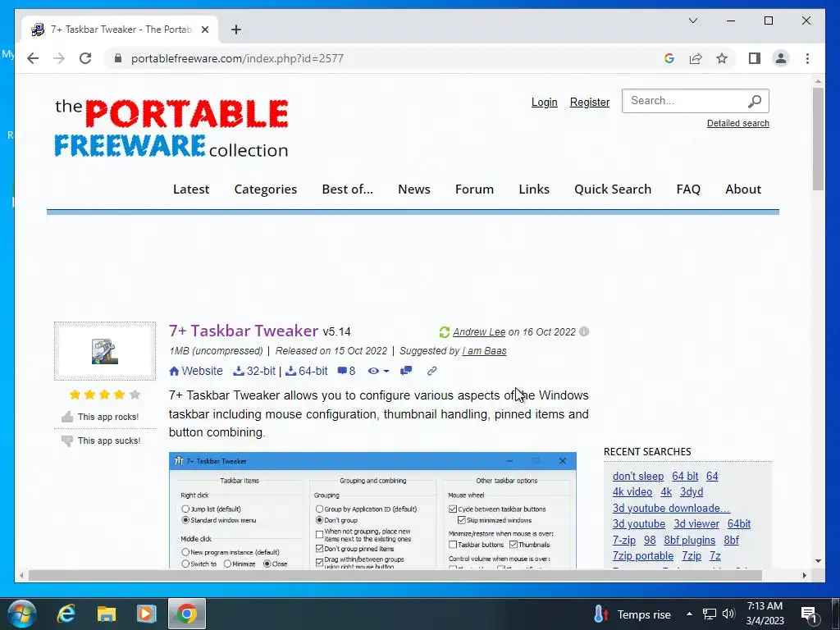Image resolution: width=840 pixels, height=630 pixels.
Task: Open the Quick Search menu item
Action: pos(613,189)
